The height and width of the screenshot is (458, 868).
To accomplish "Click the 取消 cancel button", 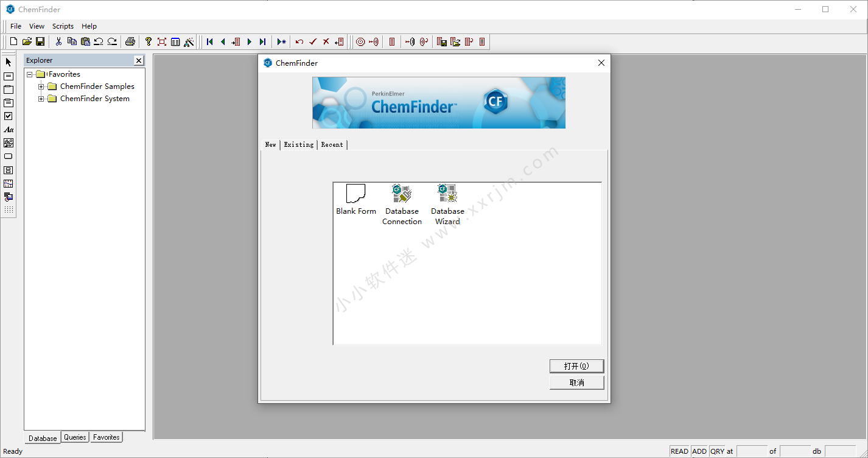I will coord(576,382).
